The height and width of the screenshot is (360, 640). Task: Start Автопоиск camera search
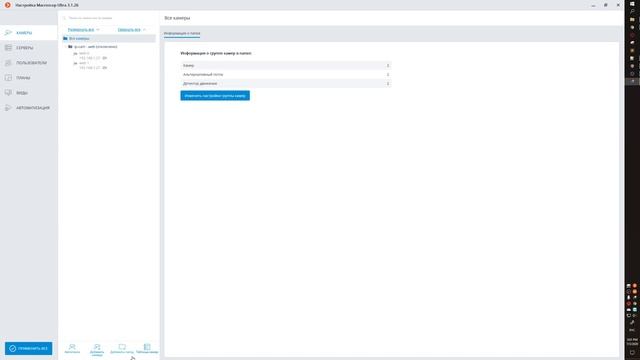72,349
